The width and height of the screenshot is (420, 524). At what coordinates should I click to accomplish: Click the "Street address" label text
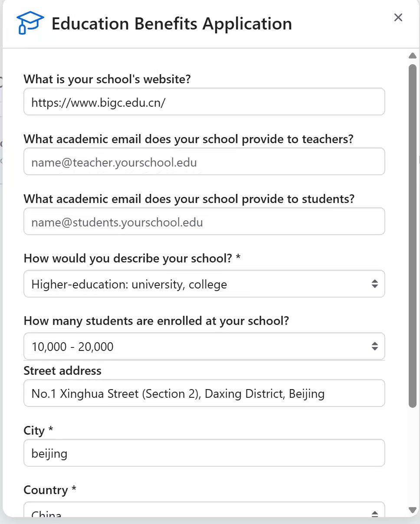pyautogui.click(x=62, y=370)
